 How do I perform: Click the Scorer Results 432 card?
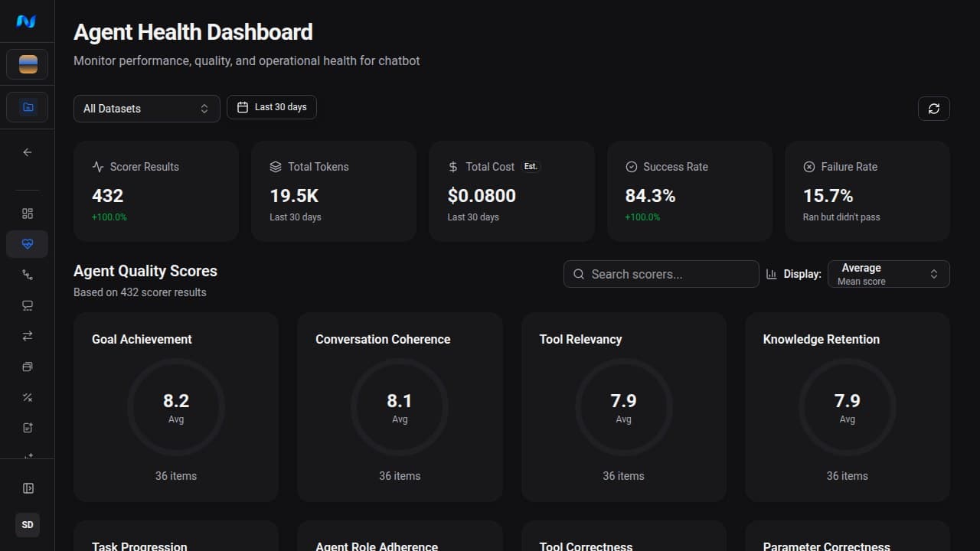click(x=156, y=191)
